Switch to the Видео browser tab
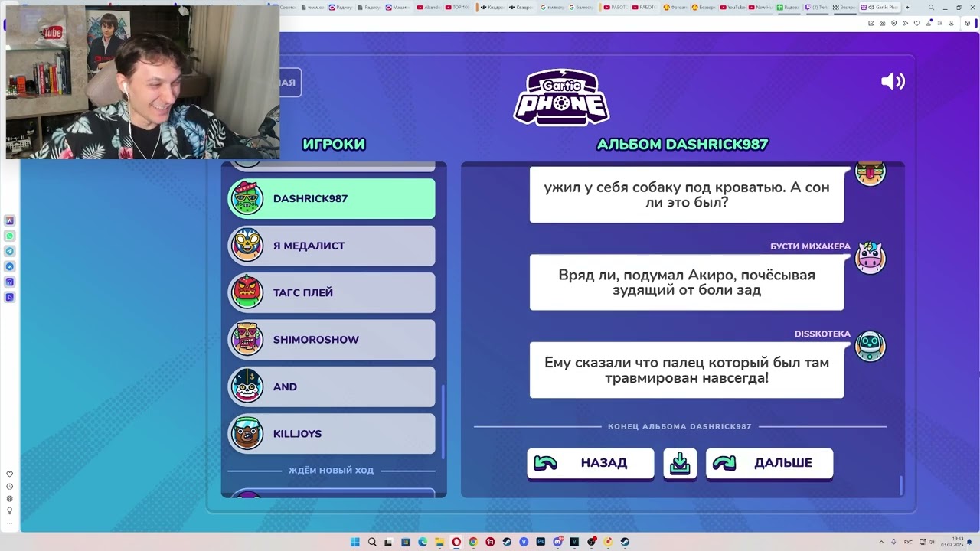Screen dimensions: 980x551 click(x=788, y=8)
